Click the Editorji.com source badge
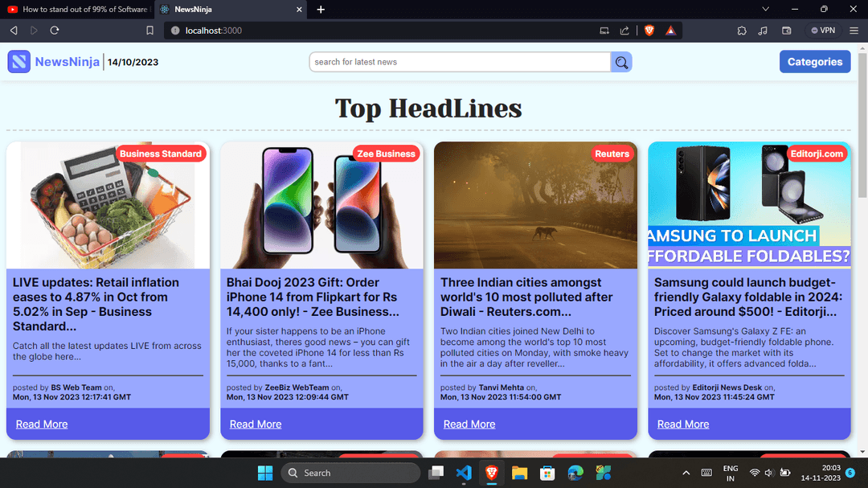Image resolution: width=868 pixels, height=488 pixels. (817, 154)
